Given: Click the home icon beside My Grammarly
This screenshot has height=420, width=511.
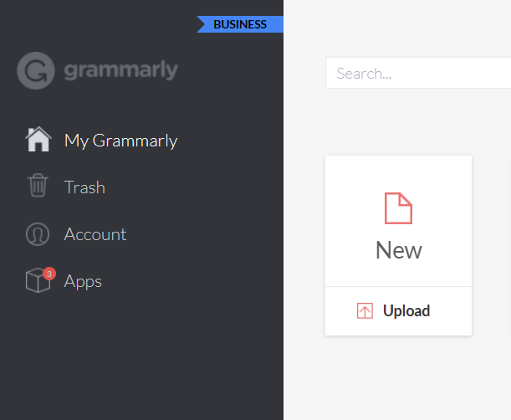Looking at the screenshot, I should point(38,139).
